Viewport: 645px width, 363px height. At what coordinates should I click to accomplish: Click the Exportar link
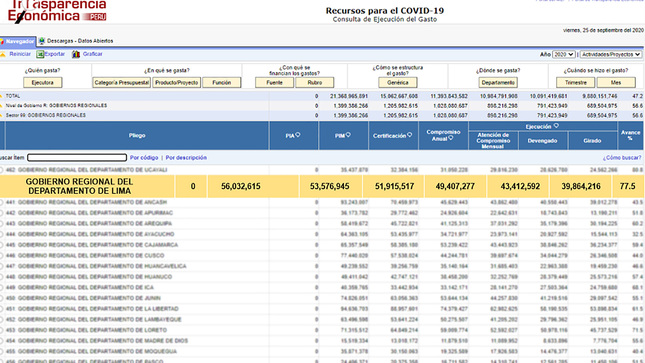pyautogui.click(x=55, y=54)
